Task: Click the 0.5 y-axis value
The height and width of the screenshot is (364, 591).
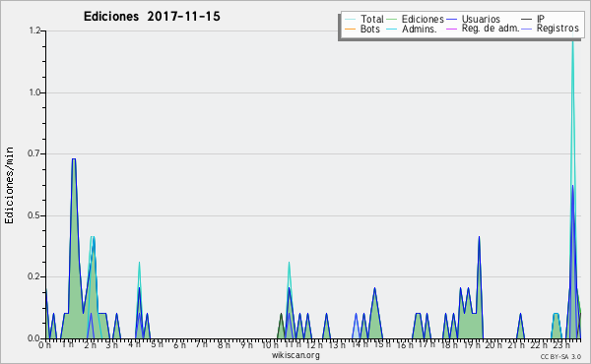Action: coord(33,215)
